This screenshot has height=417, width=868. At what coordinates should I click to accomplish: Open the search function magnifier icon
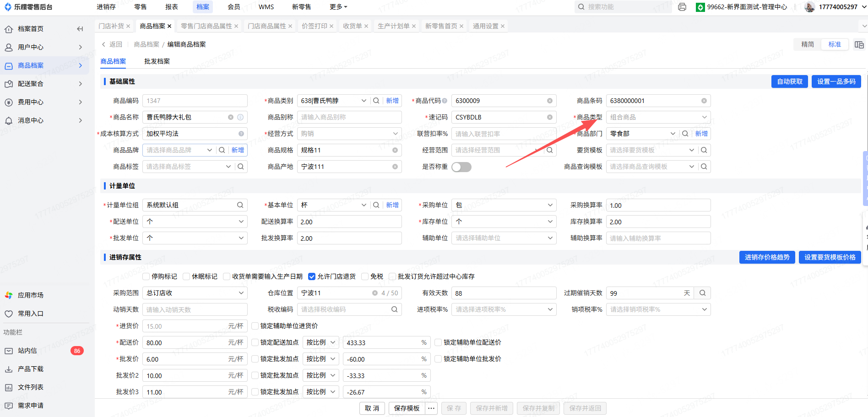click(581, 7)
